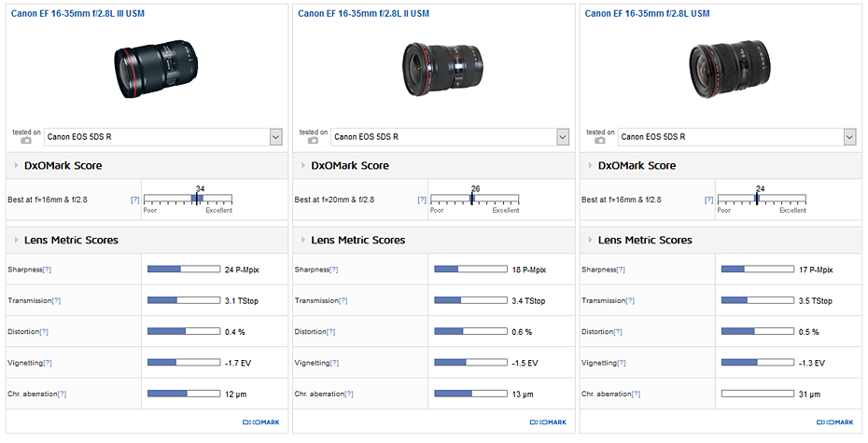Open the Chr. aberration [?] help in the II USM panel
Viewport: 868px width, 443px height.
tap(348, 394)
